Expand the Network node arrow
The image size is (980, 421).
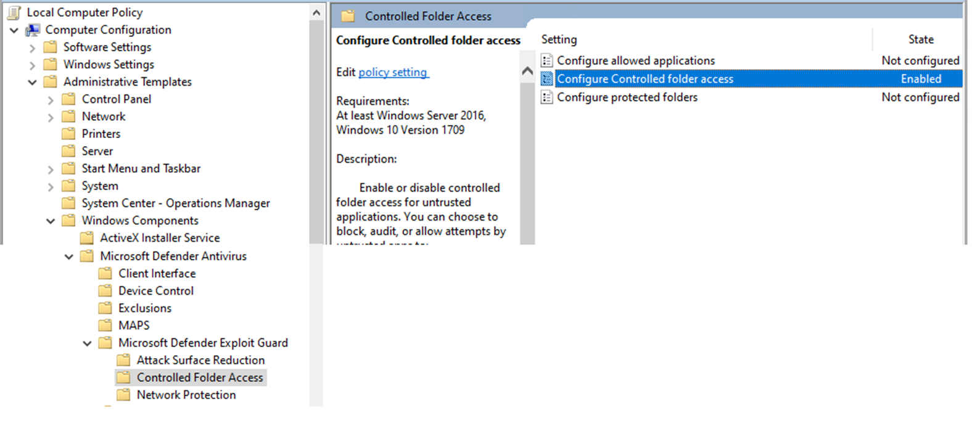click(x=51, y=116)
